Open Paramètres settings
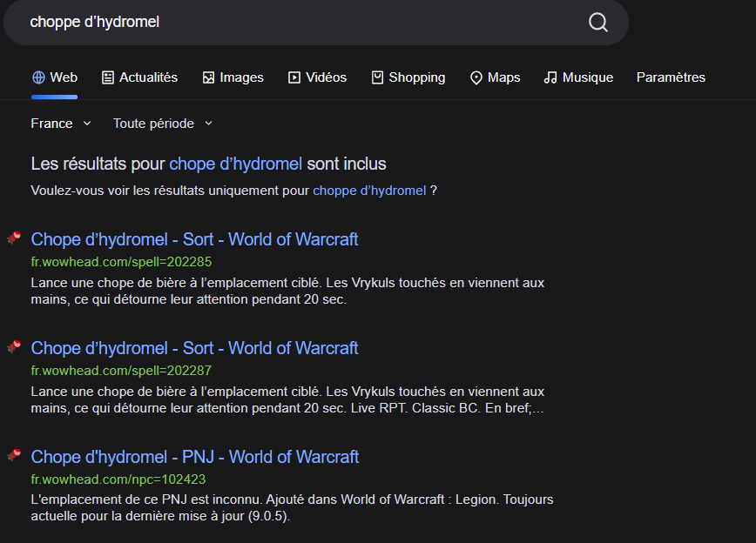 [671, 77]
